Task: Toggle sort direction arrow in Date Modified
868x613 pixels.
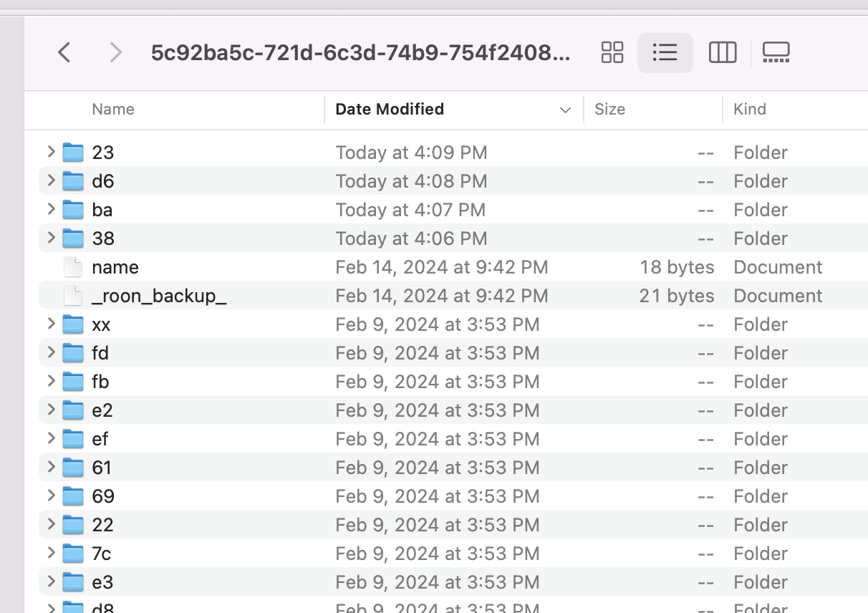Action: coord(565,110)
